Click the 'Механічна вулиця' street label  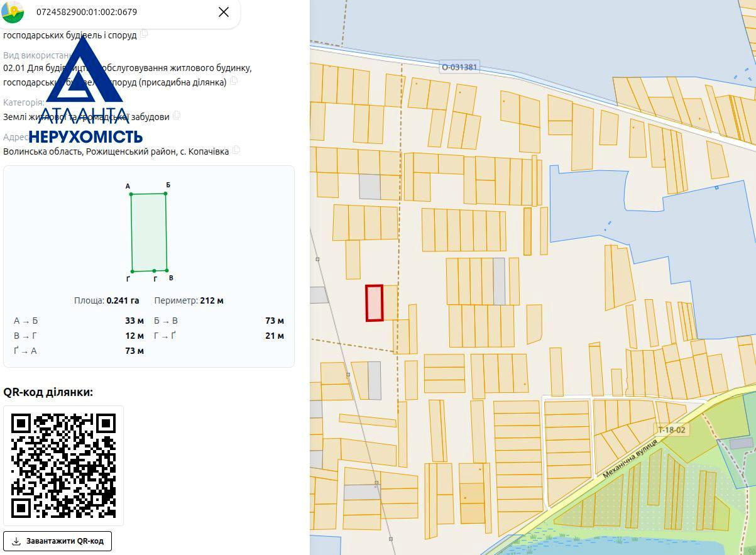click(x=630, y=458)
